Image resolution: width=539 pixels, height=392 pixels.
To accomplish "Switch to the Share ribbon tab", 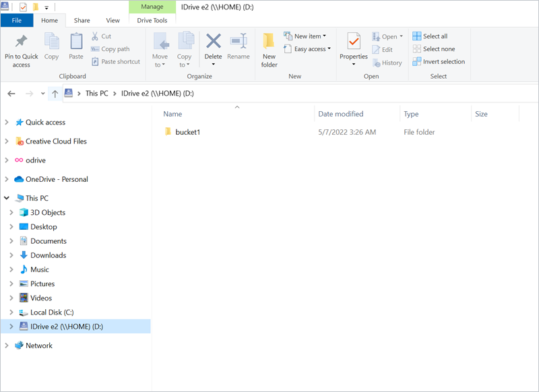I will click(82, 20).
